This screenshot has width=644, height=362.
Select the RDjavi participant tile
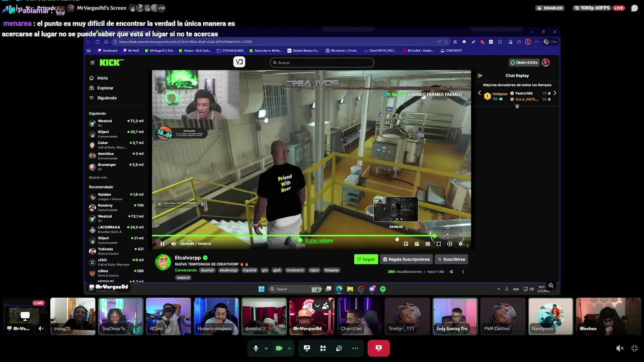pyautogui.click(x=168, y=316)
